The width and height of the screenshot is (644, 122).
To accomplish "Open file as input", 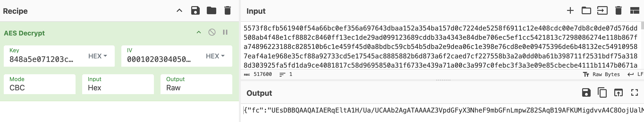I will [602, 11].
